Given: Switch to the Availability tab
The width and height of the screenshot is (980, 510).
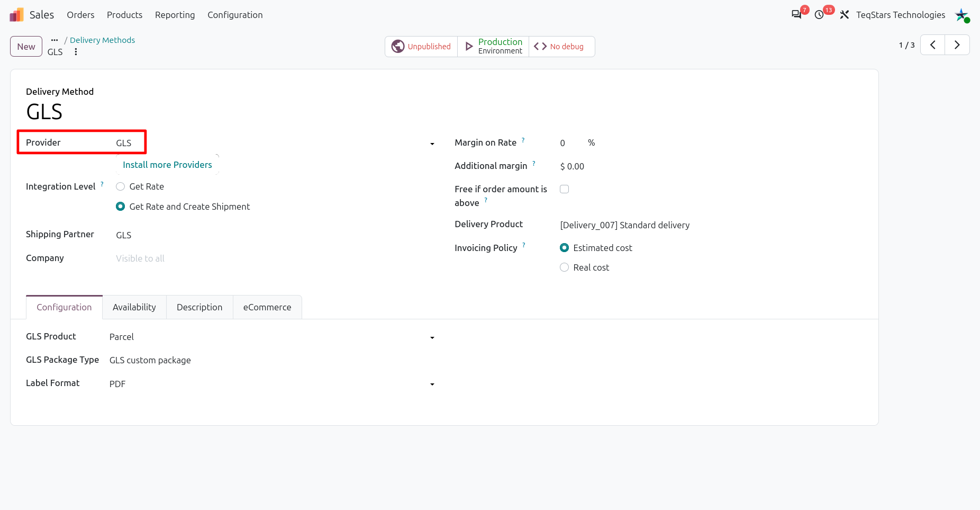Looking at the screenshot, I should [134, 307].
